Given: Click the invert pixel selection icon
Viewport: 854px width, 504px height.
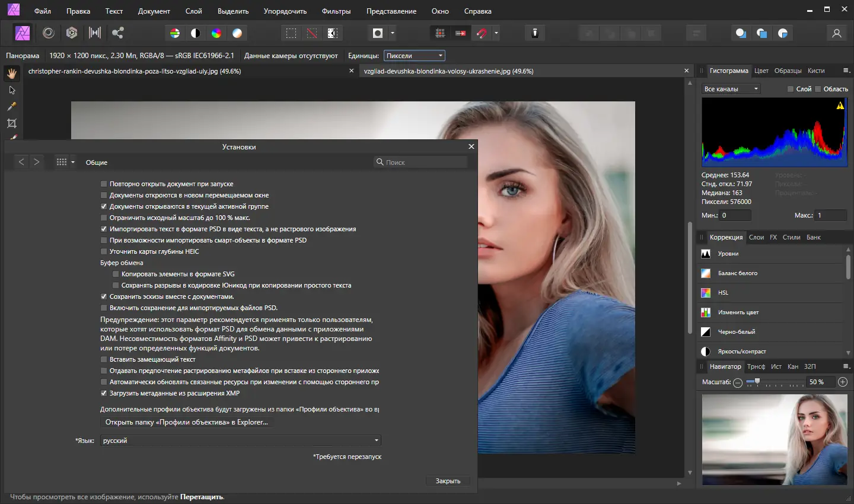Looking at the screenshot, I should 333,33.
